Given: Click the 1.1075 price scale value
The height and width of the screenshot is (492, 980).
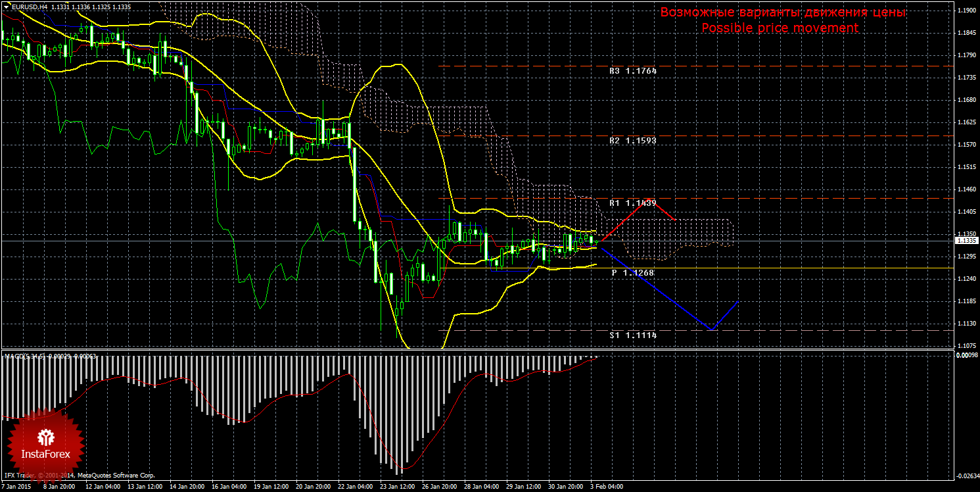Looking at the screenshot, I should tap(966, 346).
